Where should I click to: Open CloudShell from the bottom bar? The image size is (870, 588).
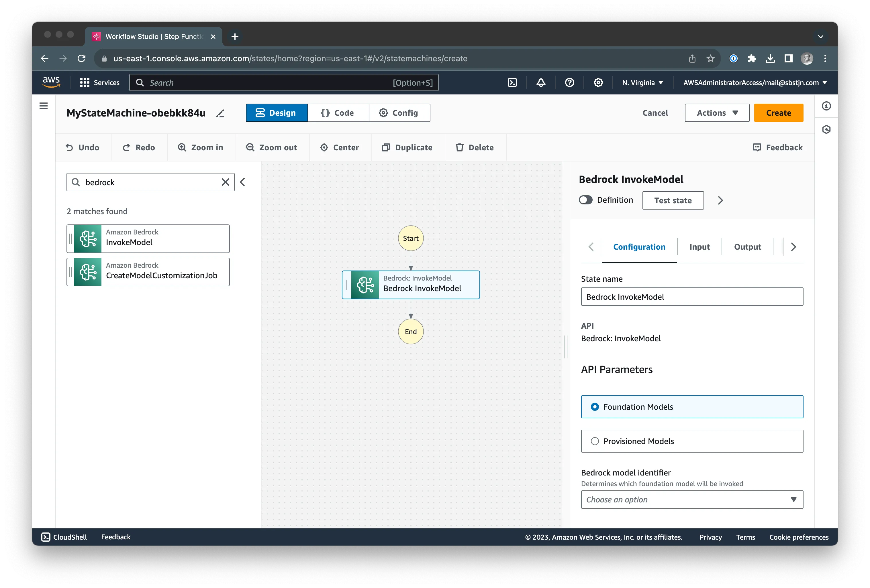[64, 537]
